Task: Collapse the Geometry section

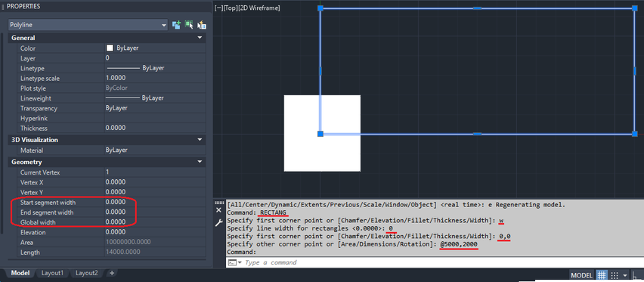Action: [x=200, y=162]
